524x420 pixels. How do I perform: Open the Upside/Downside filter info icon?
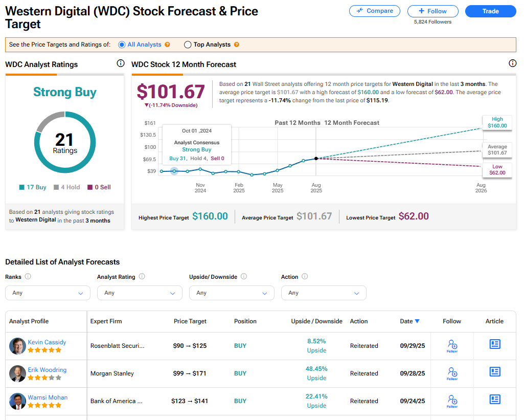[244, 276]
